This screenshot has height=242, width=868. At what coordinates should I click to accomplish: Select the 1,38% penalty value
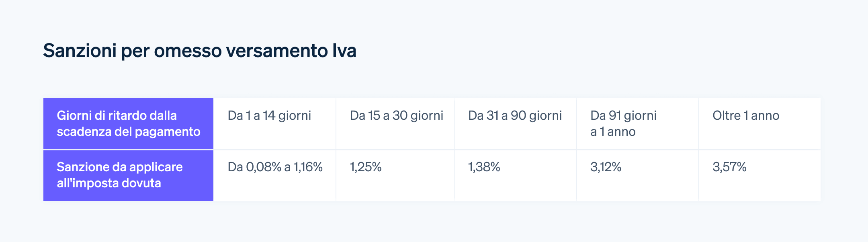[x=484, y=167]
